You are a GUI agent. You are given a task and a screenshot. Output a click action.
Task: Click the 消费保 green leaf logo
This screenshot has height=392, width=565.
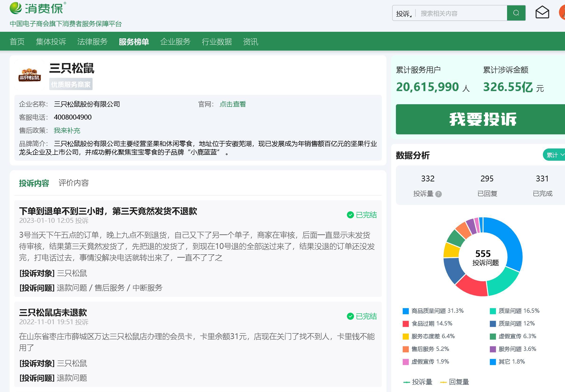tap(16, 8)
